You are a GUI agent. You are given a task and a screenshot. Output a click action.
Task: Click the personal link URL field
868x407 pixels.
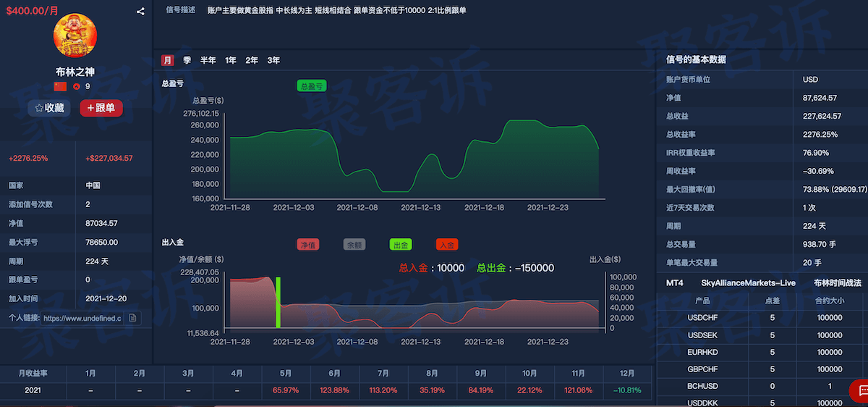coord(82,317)
